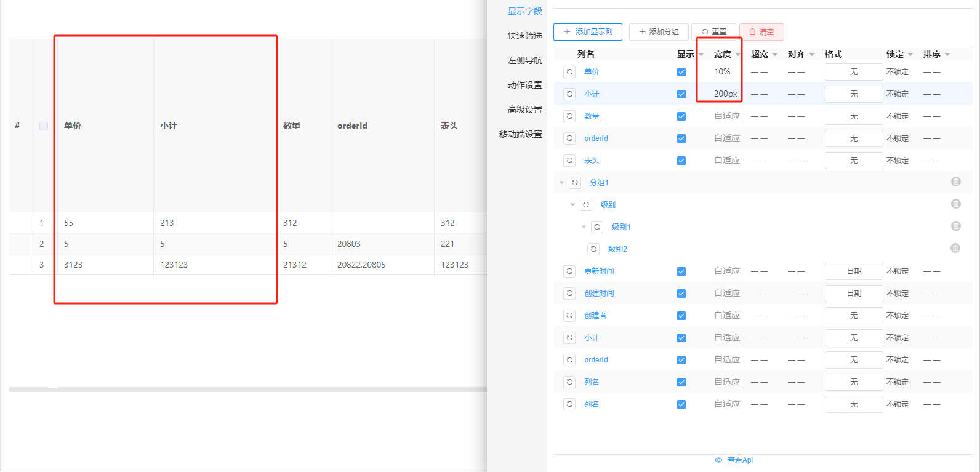Switch to the 移动端设置 tab
Screen dimensions: 980x472
point(521,134)
